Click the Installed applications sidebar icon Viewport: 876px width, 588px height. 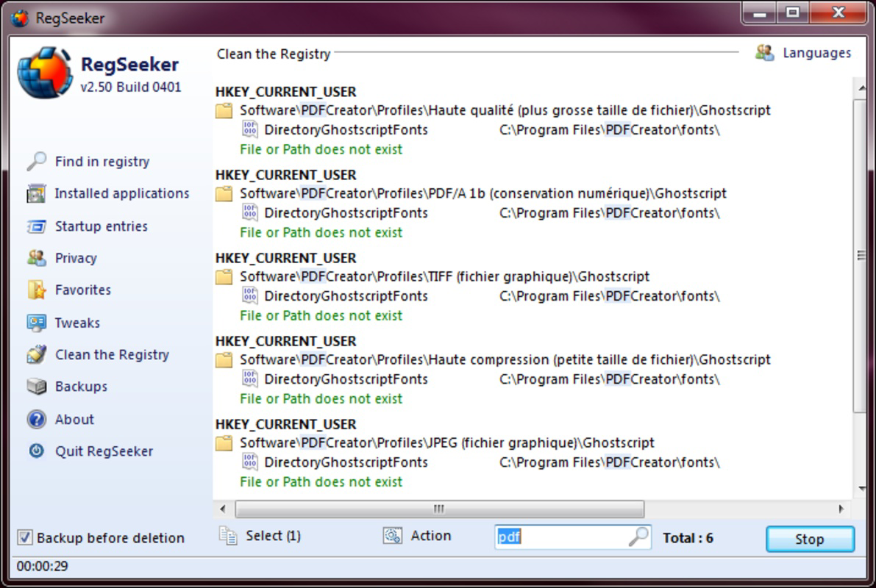[x=37, y=194]
